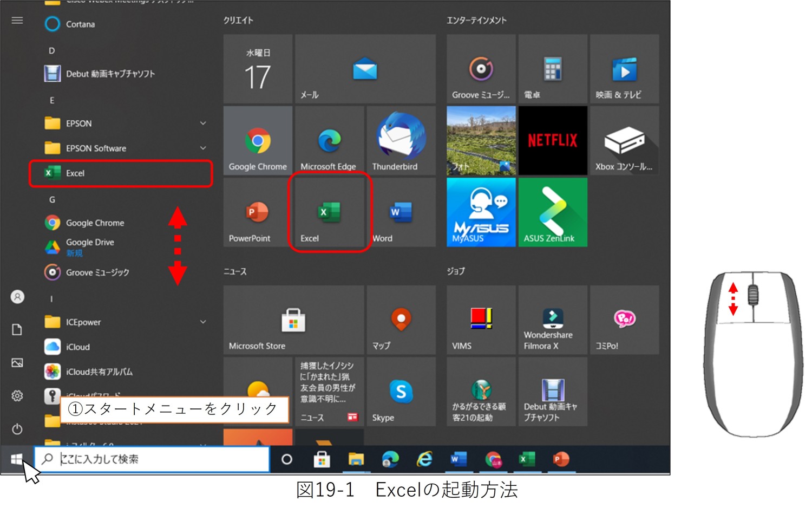812x514 pixels.
Task: Open the Microsoft Edge tile
Action: click(x=329, y=141)
